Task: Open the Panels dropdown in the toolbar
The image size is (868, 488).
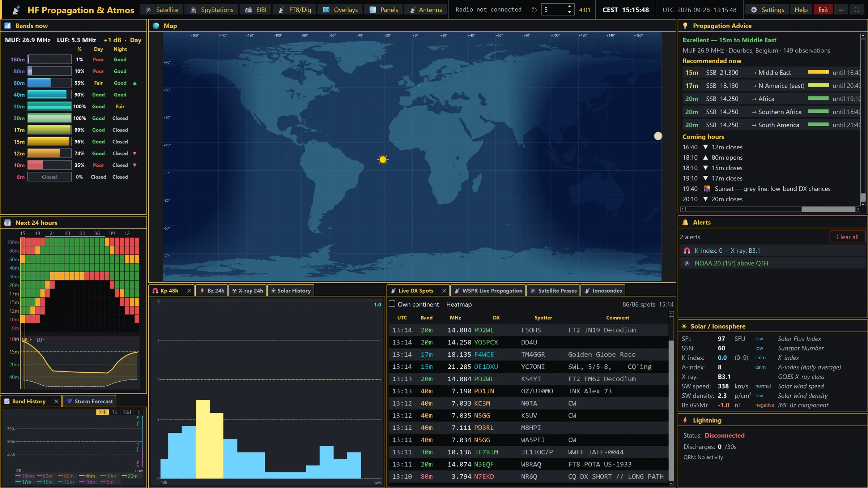Action: pos(384,10)
